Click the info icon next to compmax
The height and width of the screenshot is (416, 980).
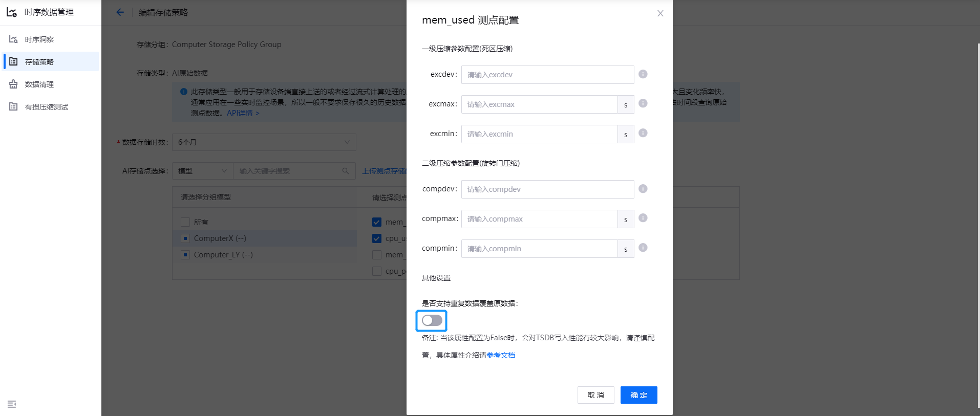click(x=643, y=218)
